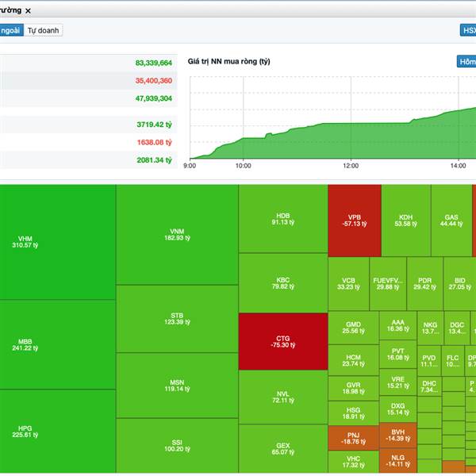Click the DGC 13.4... tile
The height and width of the screenshot is (476, 476).
[x=457, y=328]
